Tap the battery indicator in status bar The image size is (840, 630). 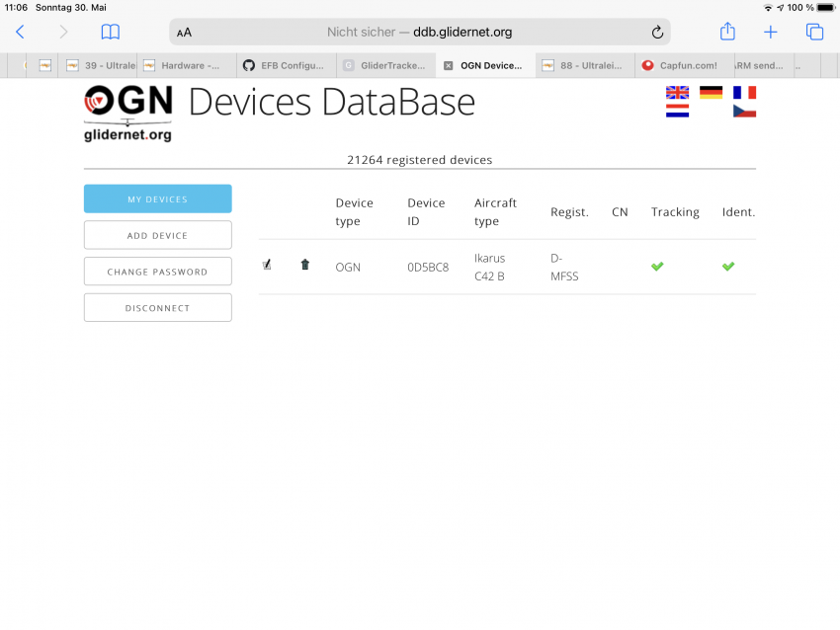pos(825,8)
